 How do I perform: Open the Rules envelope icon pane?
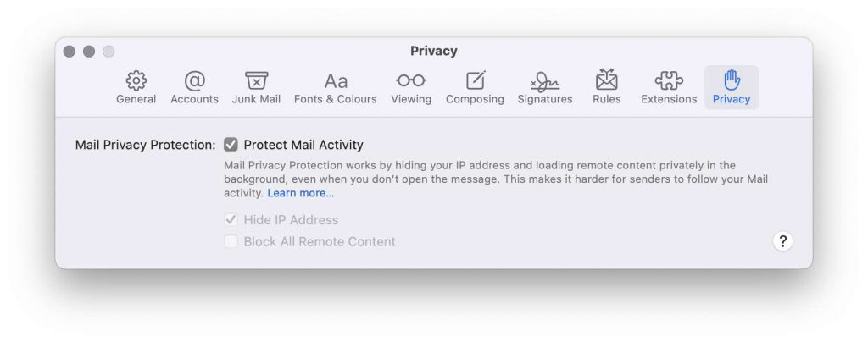pos(606,80)
